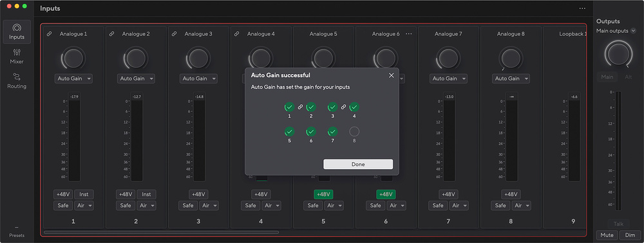Mute the main outputs
644x243 pixels.
click(x=607, y=235)
